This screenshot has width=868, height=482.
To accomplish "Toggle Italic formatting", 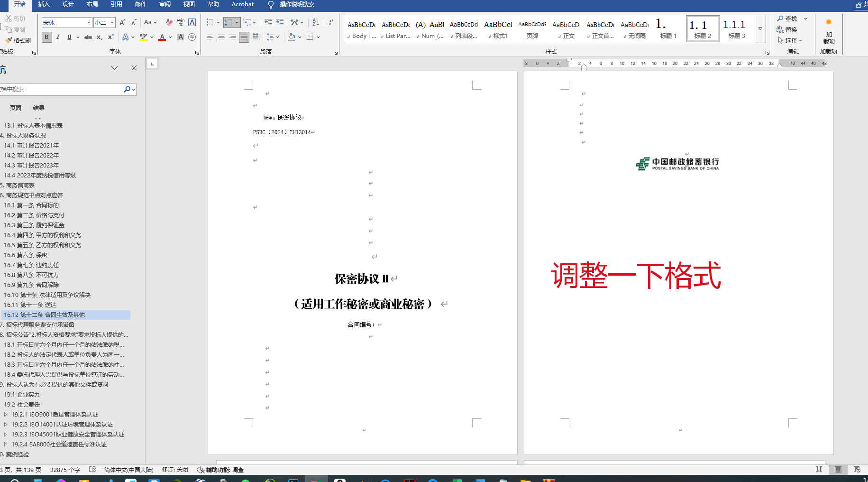I will point(58,37).
